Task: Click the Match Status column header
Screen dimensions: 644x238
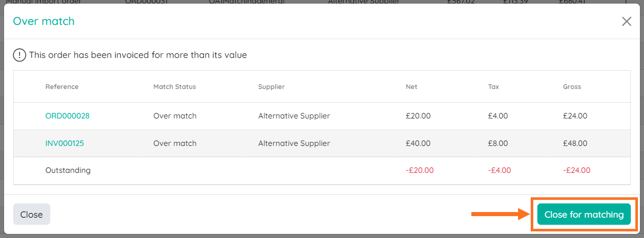Action: (x=175, y=87)
